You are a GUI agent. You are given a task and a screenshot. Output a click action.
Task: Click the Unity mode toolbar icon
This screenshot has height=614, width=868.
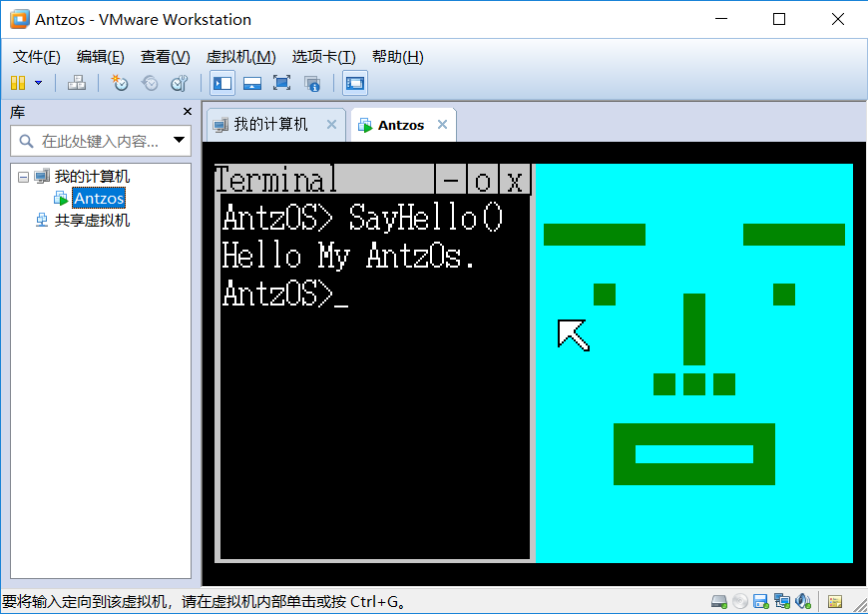click(x=312, y=84)
